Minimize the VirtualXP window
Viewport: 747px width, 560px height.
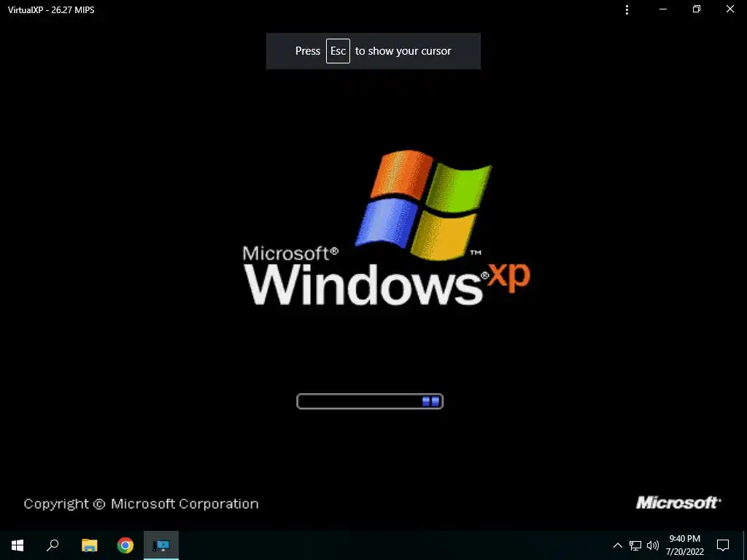coord(662,9)
